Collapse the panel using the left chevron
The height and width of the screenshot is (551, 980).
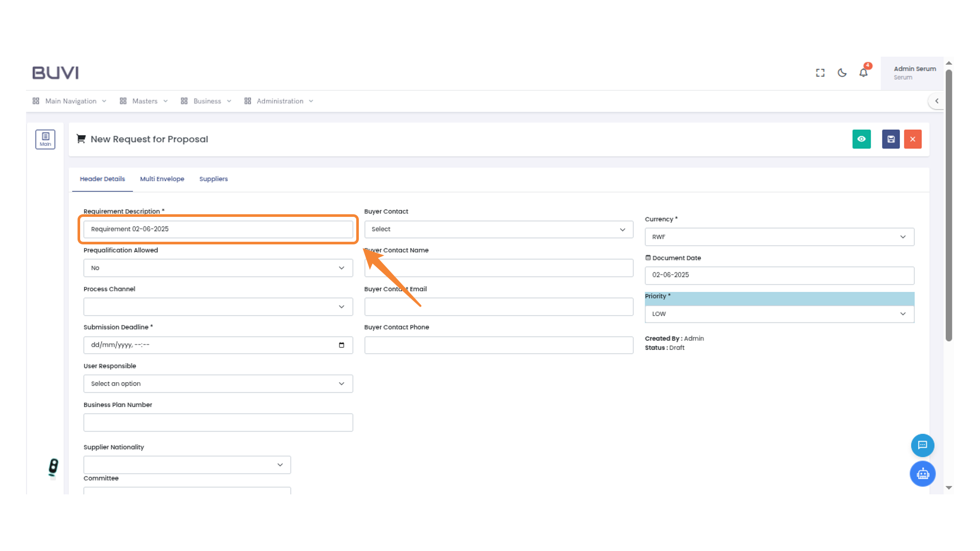[937, 101]
